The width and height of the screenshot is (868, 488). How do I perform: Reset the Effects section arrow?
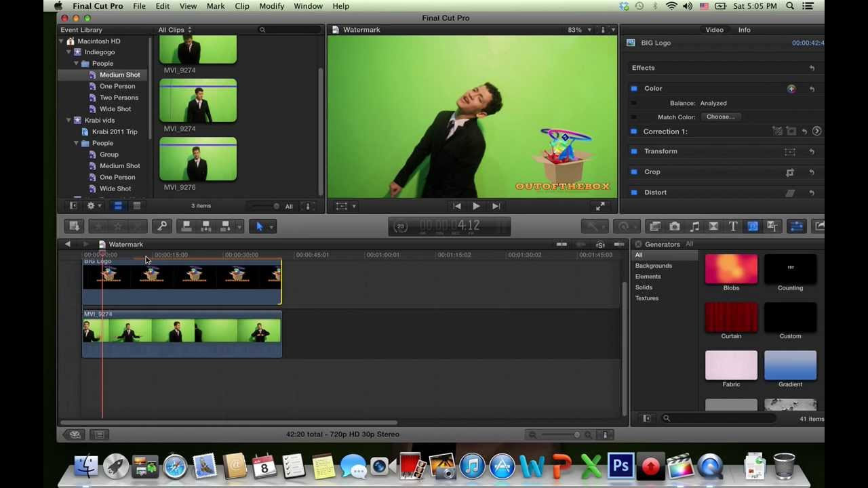[x=812, y=68]
